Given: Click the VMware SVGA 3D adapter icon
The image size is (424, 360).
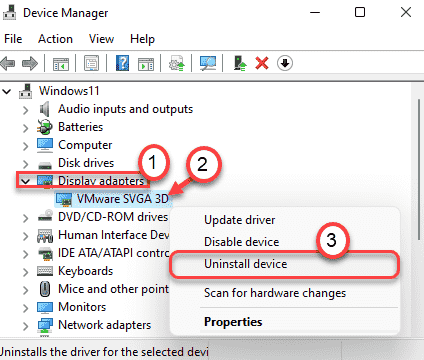Looking at the screenshot, I should (x=64, y=199).
